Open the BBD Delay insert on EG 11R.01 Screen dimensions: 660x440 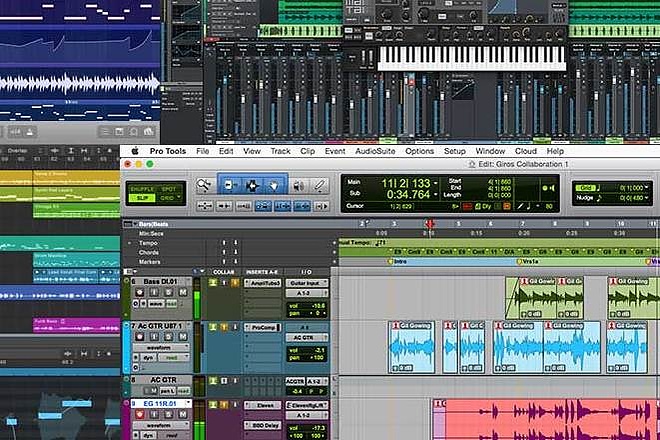(263, 425)
